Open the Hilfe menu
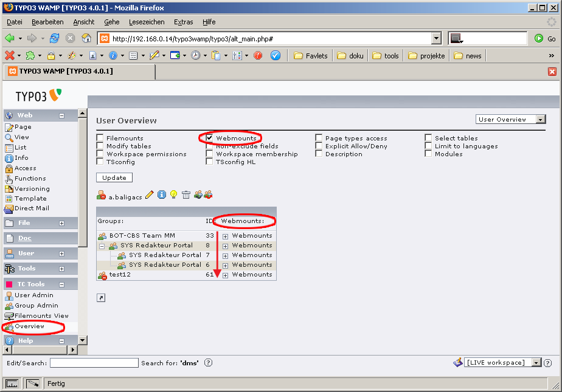 tap(209, 22)
